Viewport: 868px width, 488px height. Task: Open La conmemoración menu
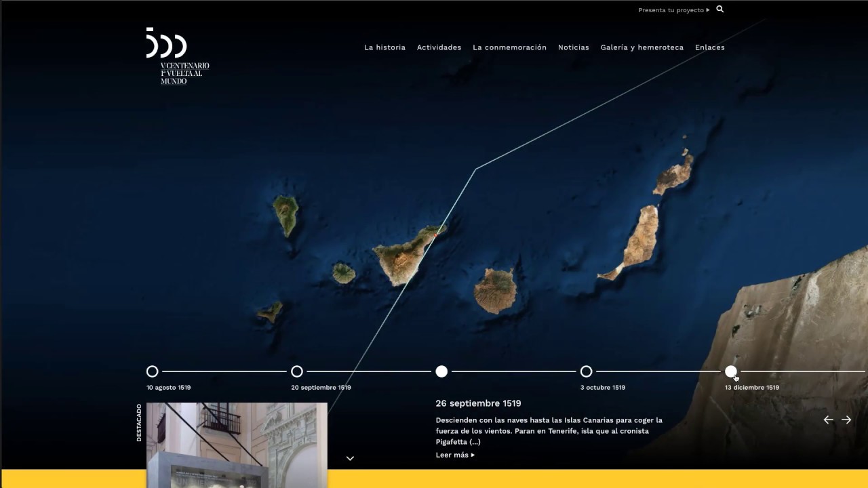pyautogui.click(x=509, y=47)
